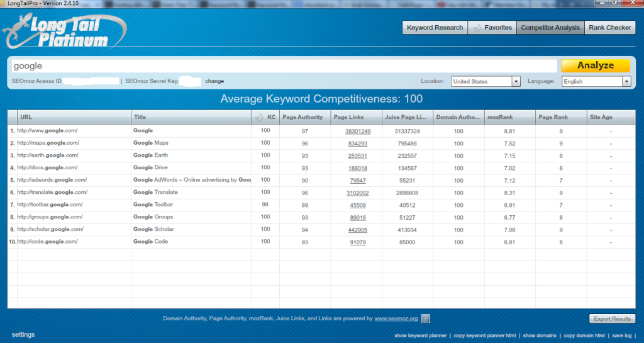The width and height of the screenshot is (644, 343).
Task: Open page links count 3102002
Action: [x=358, y=193]
